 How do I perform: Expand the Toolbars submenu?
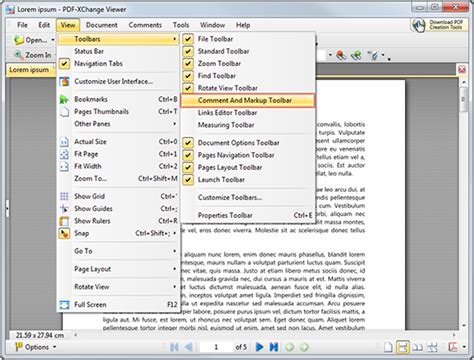tap(118, 39)
